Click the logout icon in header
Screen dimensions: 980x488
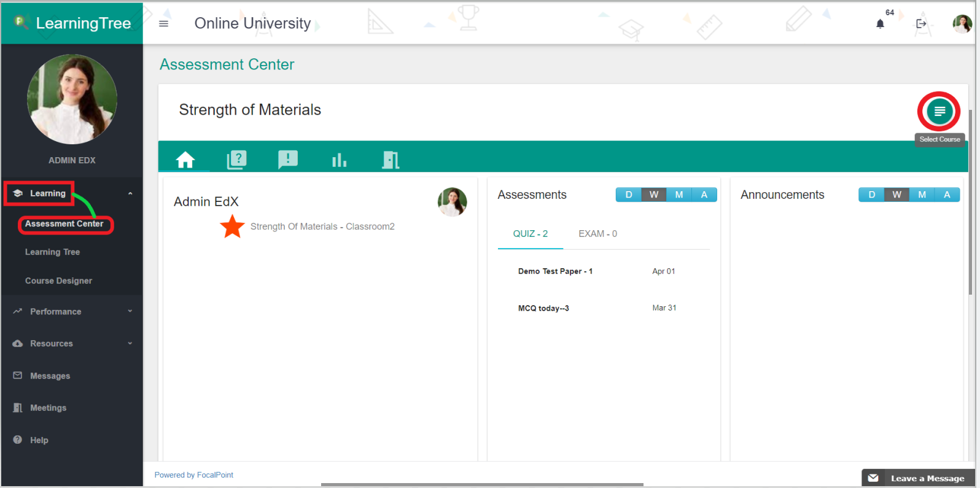pyautogui.click(x=920, y=24)
